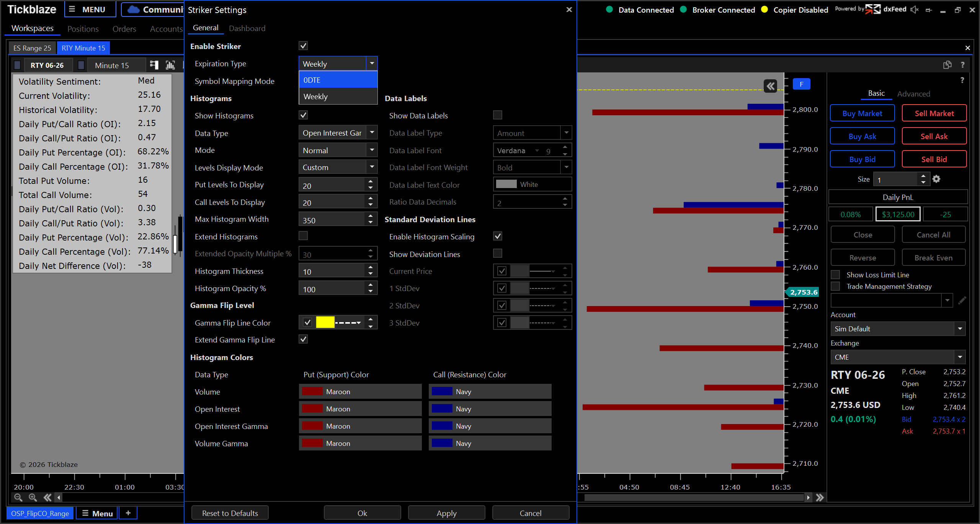
Task: Toggle Show Histograms checkbox
Action: tap(303, 115)
